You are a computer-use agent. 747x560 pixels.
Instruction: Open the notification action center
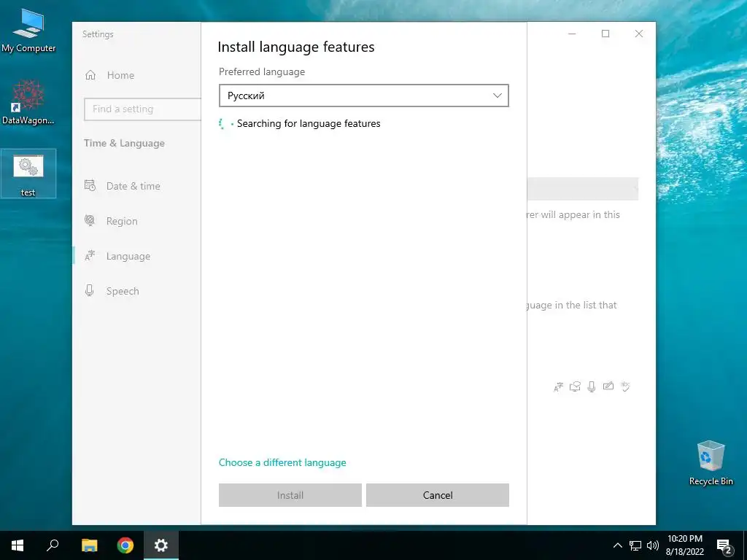724,545
